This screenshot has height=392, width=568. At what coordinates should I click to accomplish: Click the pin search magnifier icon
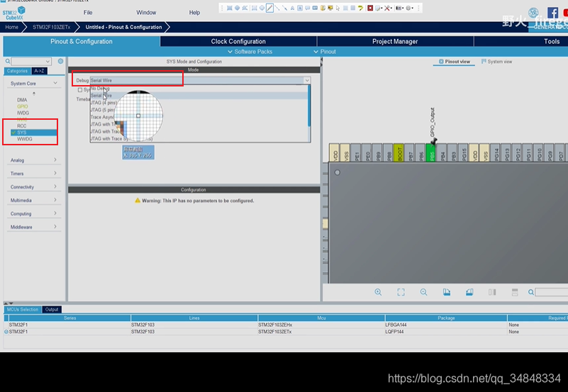click(530, 293)
